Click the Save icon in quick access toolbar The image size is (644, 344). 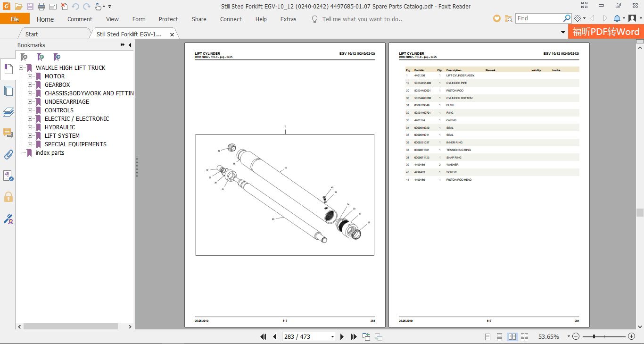click(x=30, y=7)
